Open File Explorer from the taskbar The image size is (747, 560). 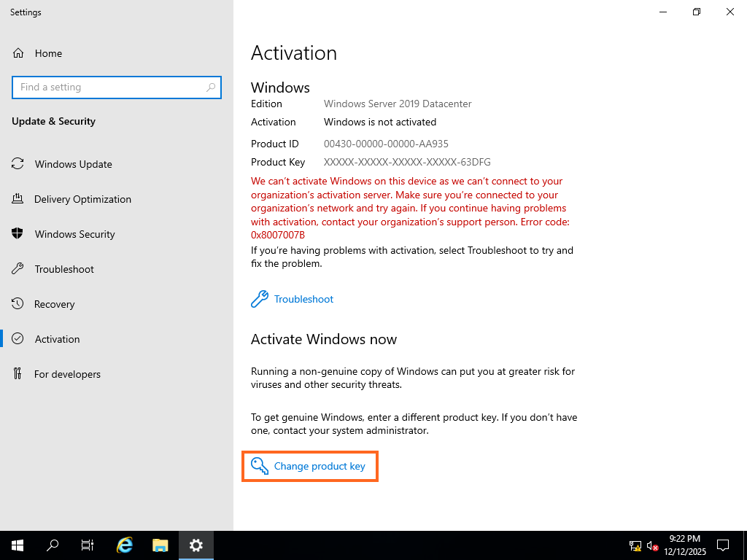point(160,545)
